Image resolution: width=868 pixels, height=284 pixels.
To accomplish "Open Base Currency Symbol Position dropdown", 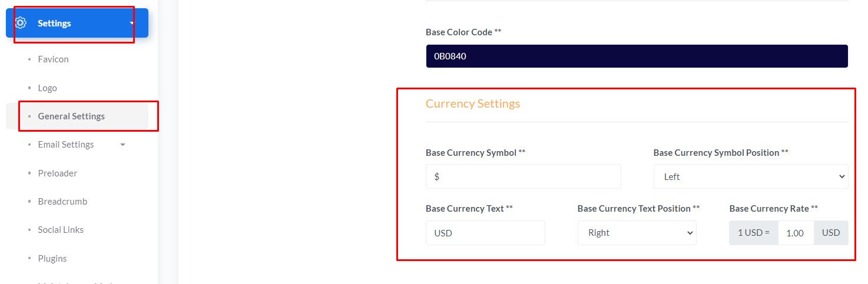I will 750,176.
